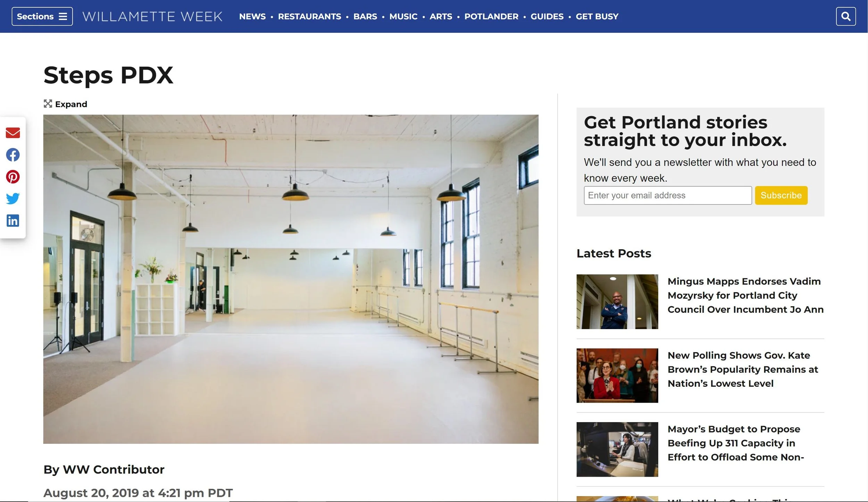Open Get Busy section
The image size is (868, 502).
coord(597,16)
